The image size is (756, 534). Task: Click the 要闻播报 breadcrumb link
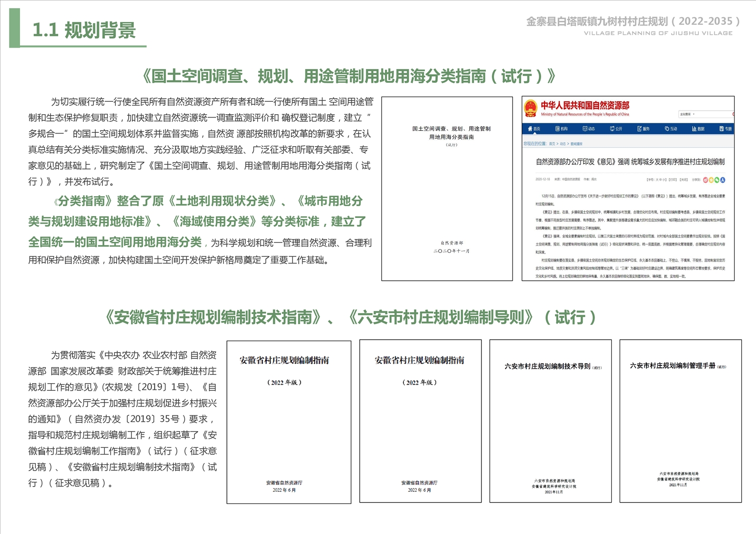(x=576, y=144)
